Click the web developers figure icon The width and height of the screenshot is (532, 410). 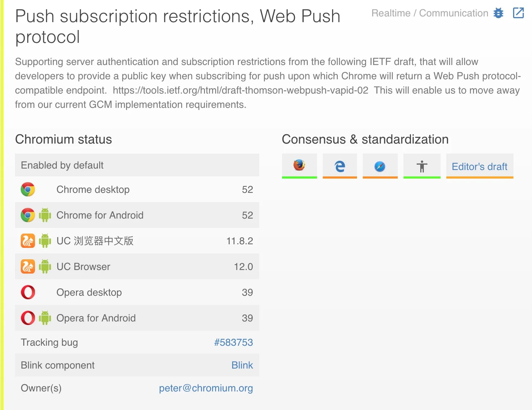(x=422, y=166)
